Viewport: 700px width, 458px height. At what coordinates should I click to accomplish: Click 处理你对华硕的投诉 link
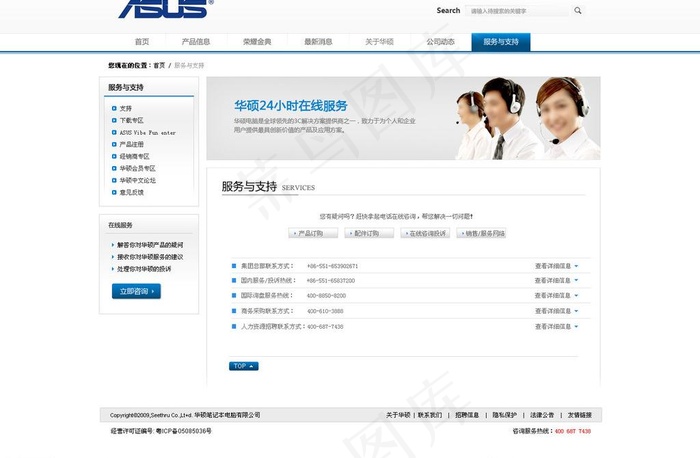pos(144,269)
